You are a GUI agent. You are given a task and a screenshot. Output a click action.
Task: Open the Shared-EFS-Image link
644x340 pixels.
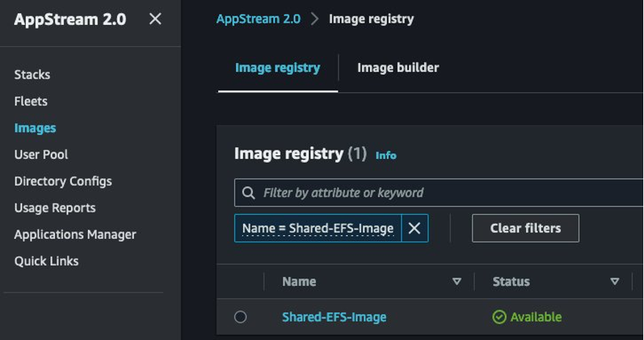(334, 317)
